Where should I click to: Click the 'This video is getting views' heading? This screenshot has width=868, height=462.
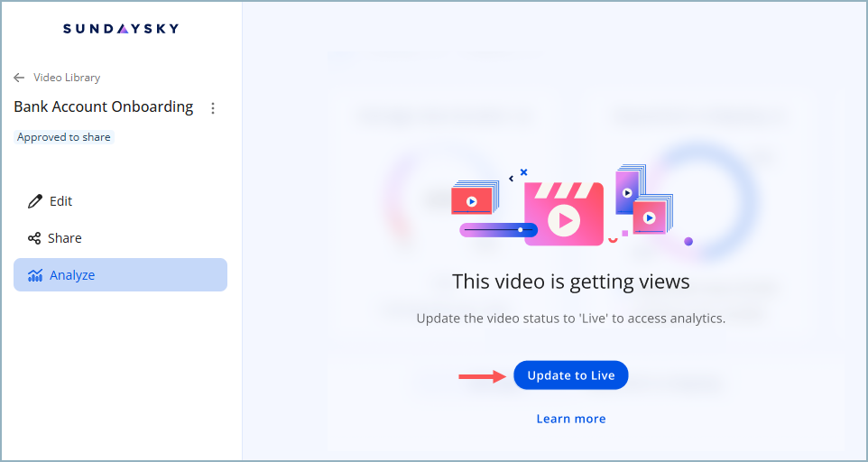tap(571, 282)
